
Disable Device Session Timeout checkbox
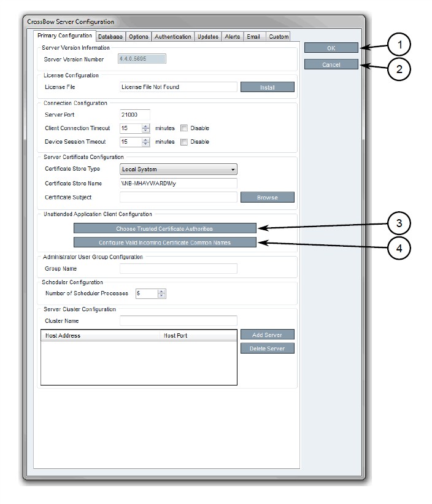(184, 142)
